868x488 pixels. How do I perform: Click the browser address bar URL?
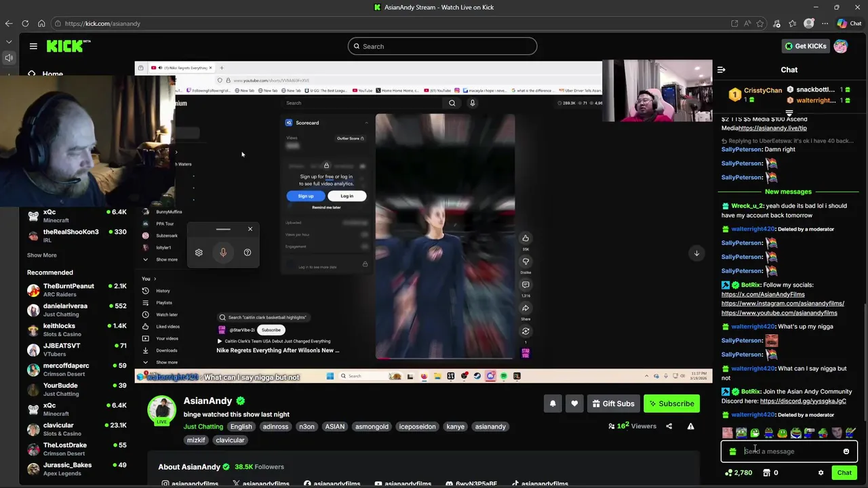pyautogui.click(x=102, y=23)
